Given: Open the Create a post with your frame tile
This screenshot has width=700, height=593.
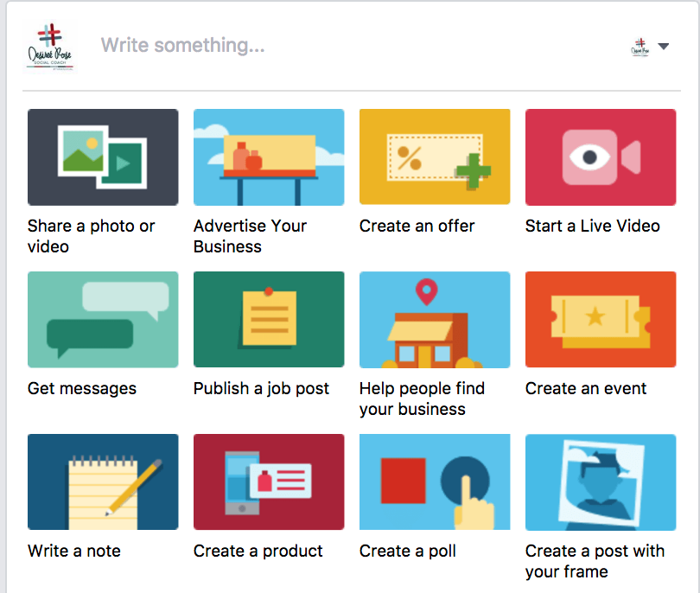Looking at the screenshot, I should coord(601,482).
